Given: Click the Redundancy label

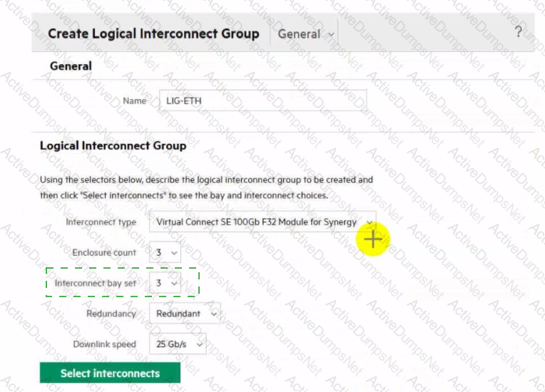Looking at the screenshot, I should (x=112, y=314).
